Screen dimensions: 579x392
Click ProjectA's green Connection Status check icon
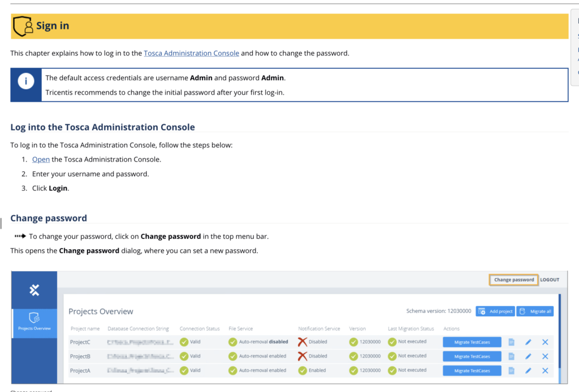[184, 371]
